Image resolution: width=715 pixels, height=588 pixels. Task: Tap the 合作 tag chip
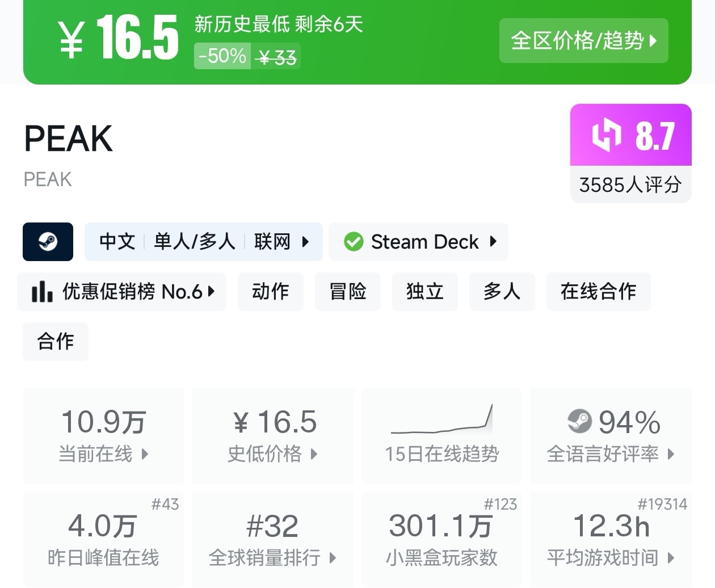coord(56,342)
